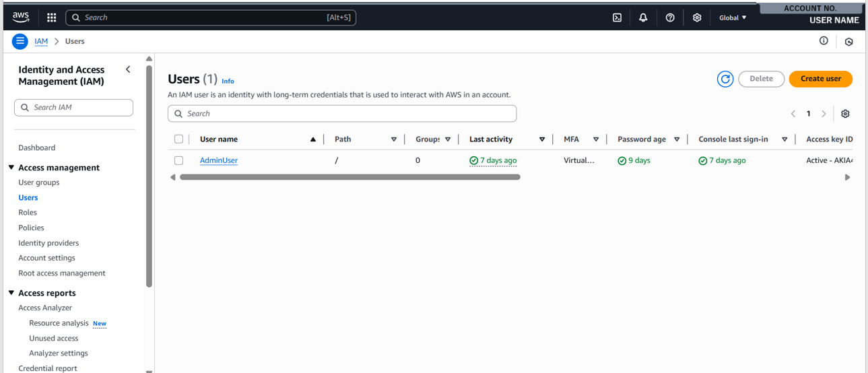The image size is (868, 373).
Task: Collapse the Access management section
Action: 11,168
